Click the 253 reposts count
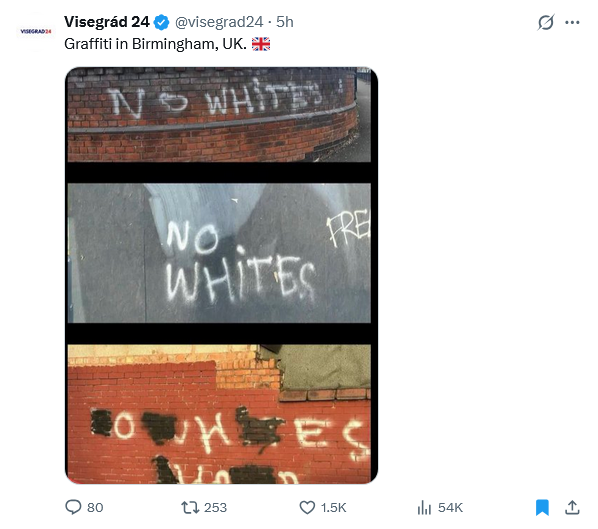This screenshot has height=529, width=598. 215,508
